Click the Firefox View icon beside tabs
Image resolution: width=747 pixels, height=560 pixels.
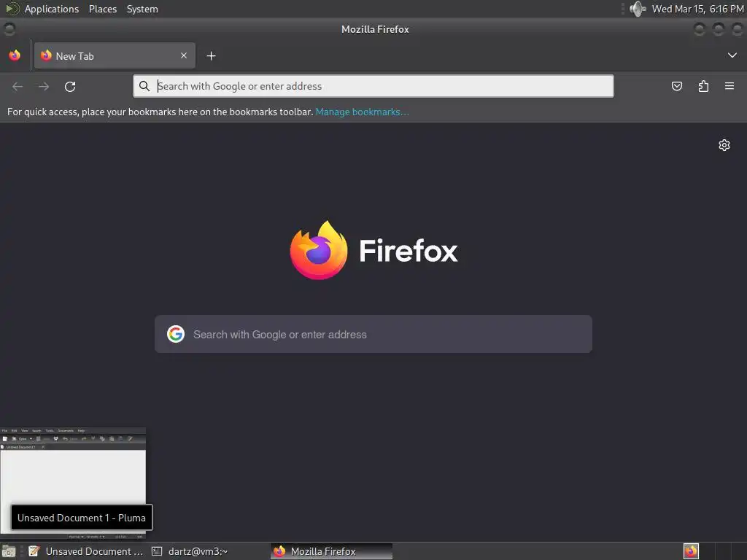point(15,55)
